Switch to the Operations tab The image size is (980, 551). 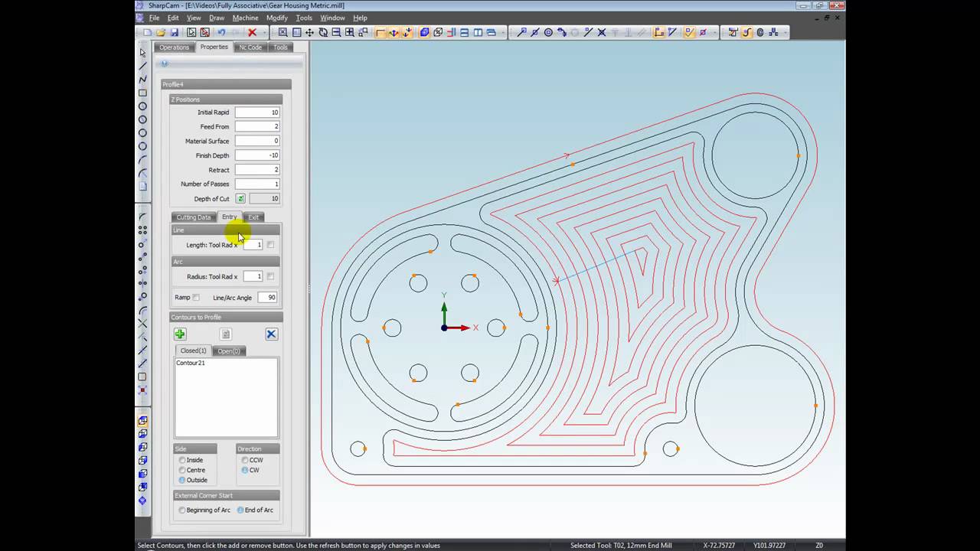tap(174, 47)
